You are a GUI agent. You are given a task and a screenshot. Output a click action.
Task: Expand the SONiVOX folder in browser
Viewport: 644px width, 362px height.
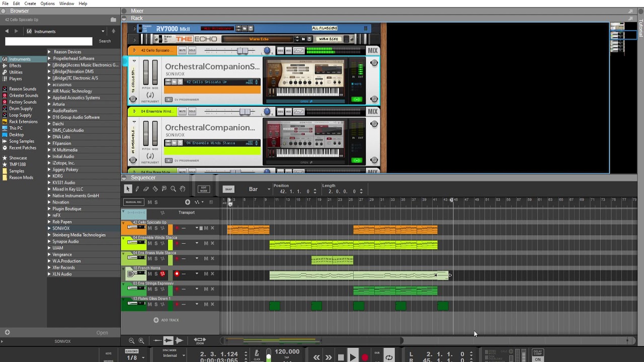tap(49, 228)
